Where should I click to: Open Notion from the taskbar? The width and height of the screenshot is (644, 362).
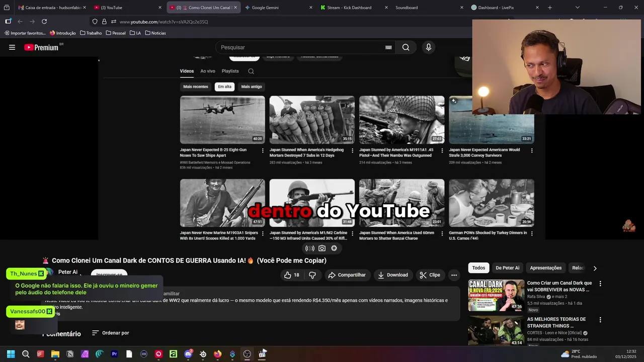pos(70,354)
